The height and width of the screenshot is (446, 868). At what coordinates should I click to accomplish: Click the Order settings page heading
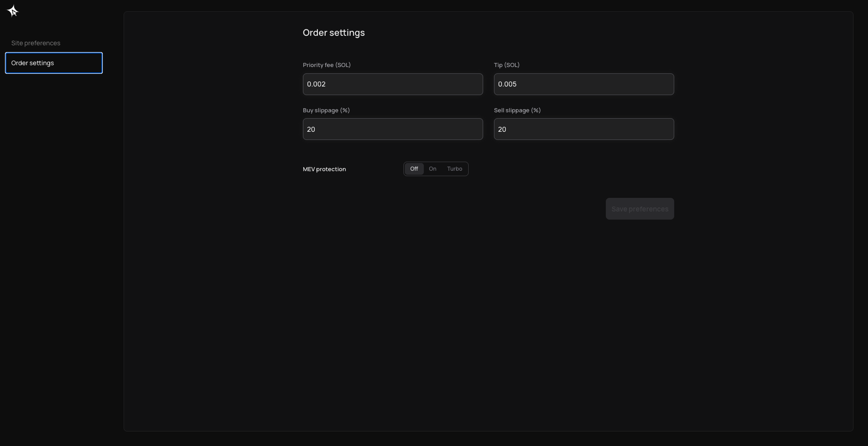tap(334, 33)
